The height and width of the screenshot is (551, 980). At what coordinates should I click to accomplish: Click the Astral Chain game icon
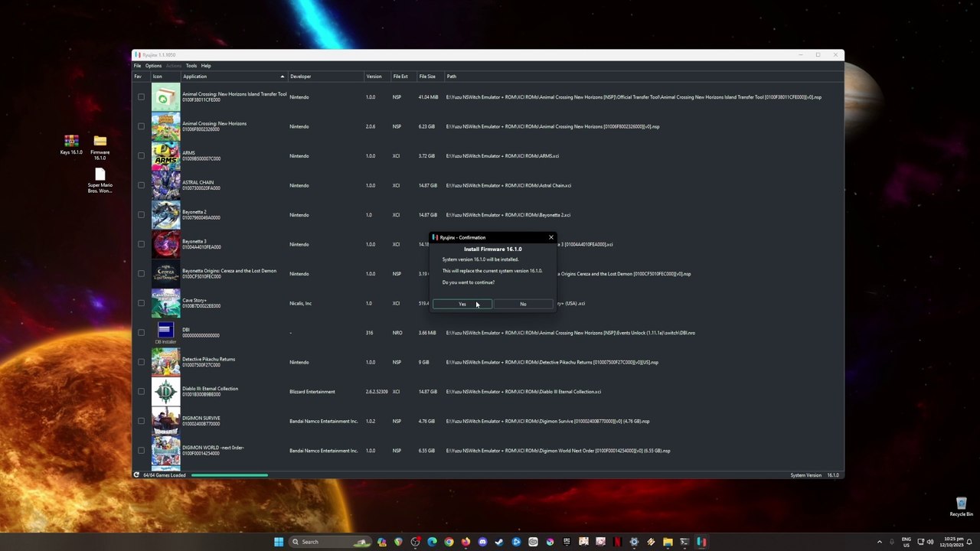point(165,185)
